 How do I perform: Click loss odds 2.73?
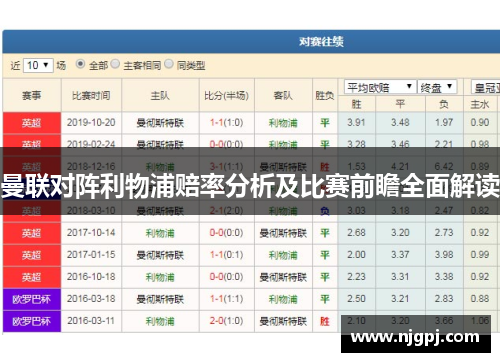[x=444, y=233]
